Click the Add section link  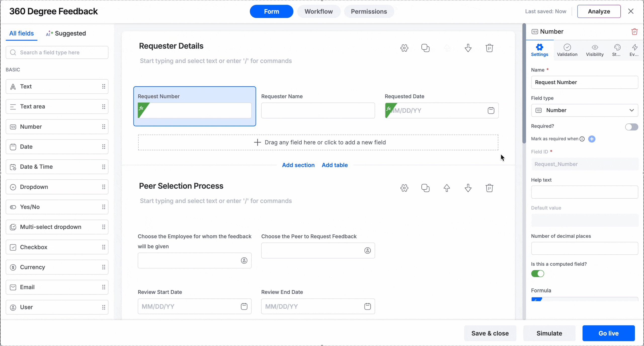coord(298,165)
